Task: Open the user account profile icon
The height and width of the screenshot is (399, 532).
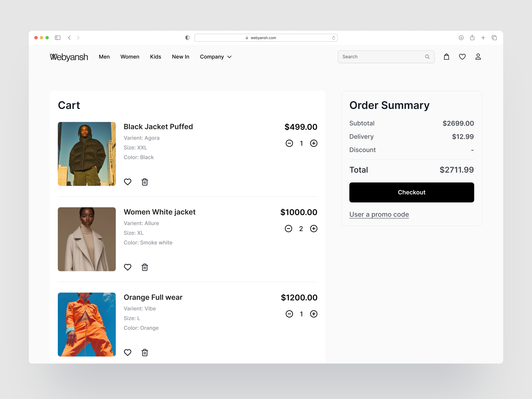Action: 478,57
